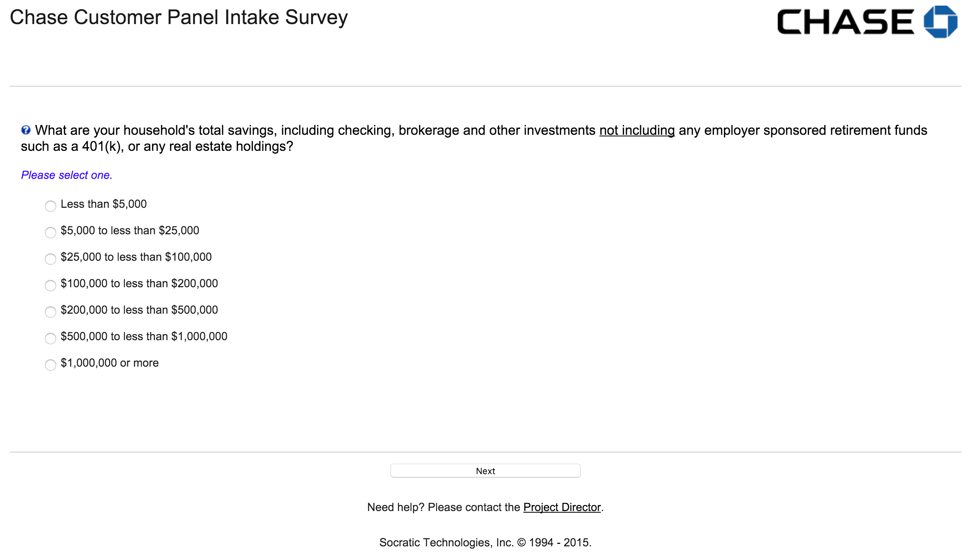Choose the '$1,000,000 or more' radio option
976x560 pixels.
click(51, 365)
